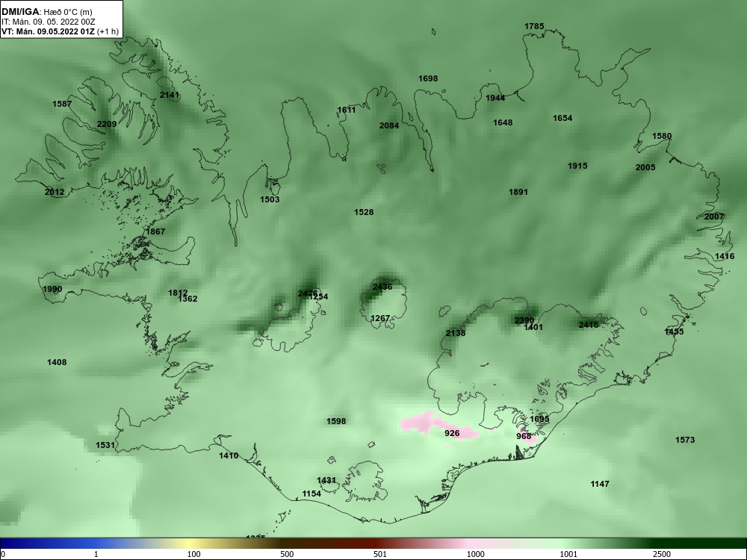Click the map value 1785
Viewport: 747px width, 560px height.
534,26
